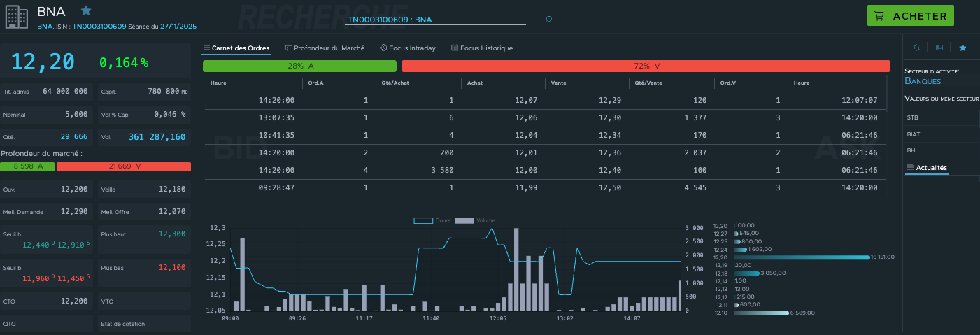Click the red 72% V order bar

(645, 66)
